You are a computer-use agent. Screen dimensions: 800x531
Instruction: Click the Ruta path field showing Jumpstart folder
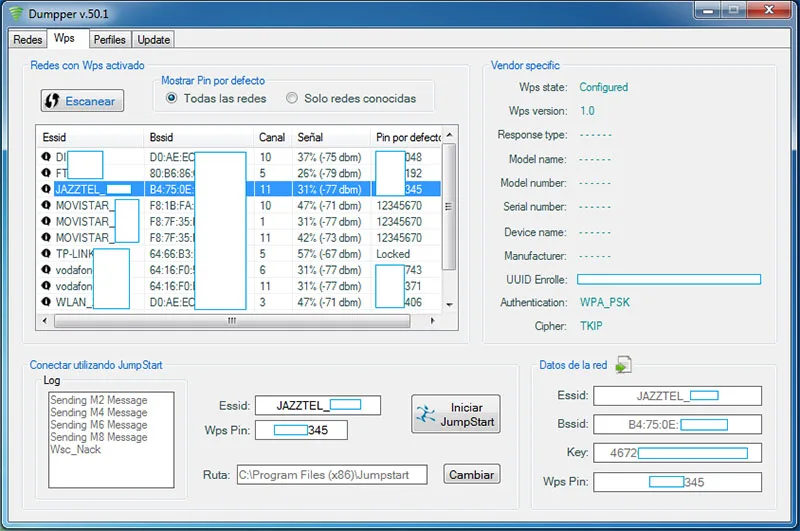tap(332, 474)
